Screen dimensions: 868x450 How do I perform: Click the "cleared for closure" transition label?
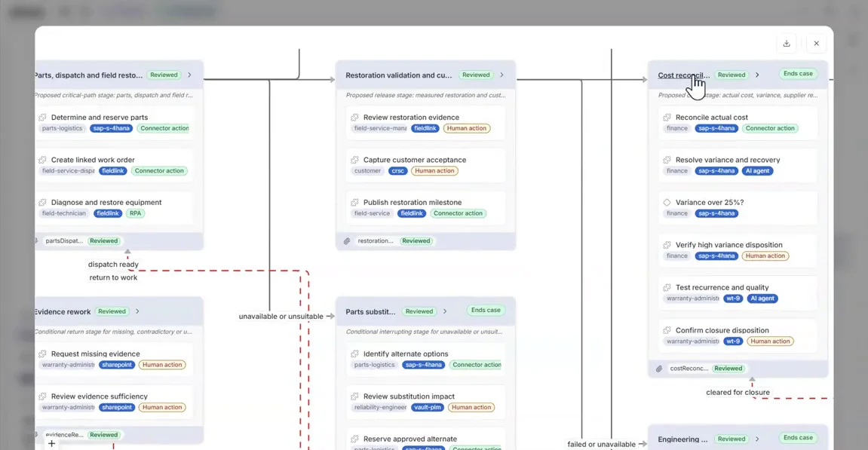coord(738,393)
